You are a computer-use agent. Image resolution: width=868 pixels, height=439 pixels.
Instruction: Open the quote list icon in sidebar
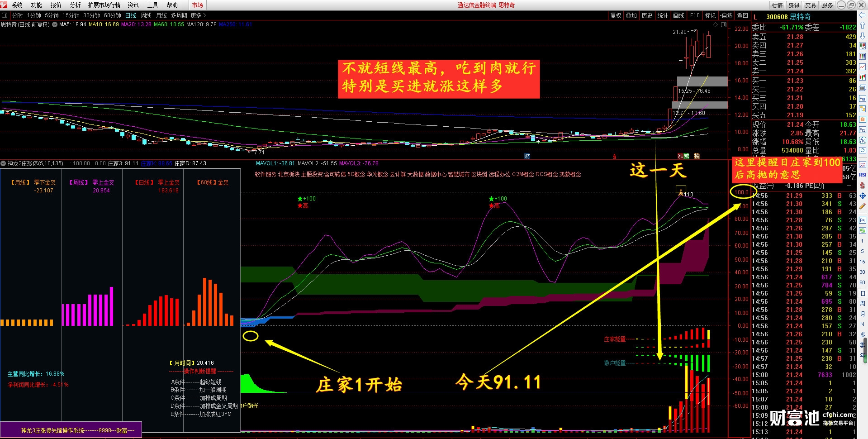tap(863, 46)
